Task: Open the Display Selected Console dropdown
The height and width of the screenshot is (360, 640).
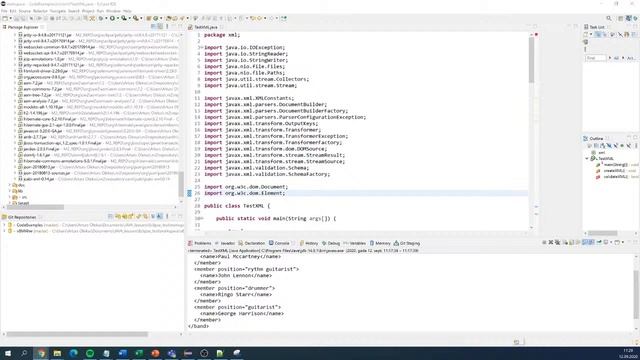Action: click(611, 242)
